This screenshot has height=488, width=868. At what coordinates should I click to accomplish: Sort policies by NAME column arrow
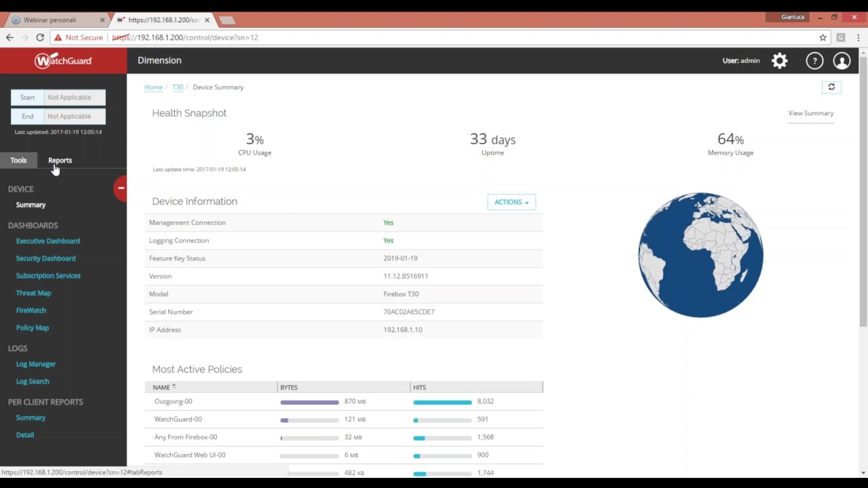pyautogui.click(x=174, y=386)
